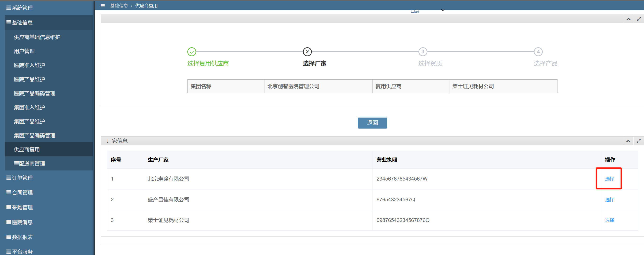Open 系统管理 sidebar menu
The image size is (644, 255).
pos(49,8)
